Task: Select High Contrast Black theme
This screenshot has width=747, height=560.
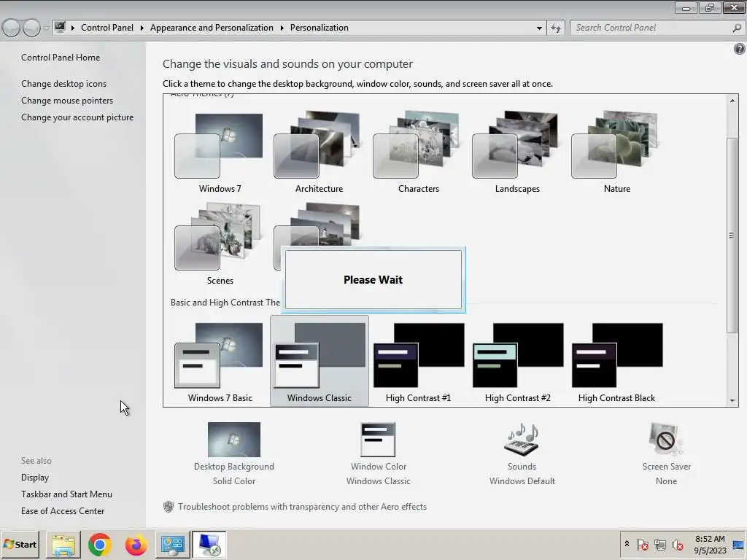Action: (x=616, y=362)
